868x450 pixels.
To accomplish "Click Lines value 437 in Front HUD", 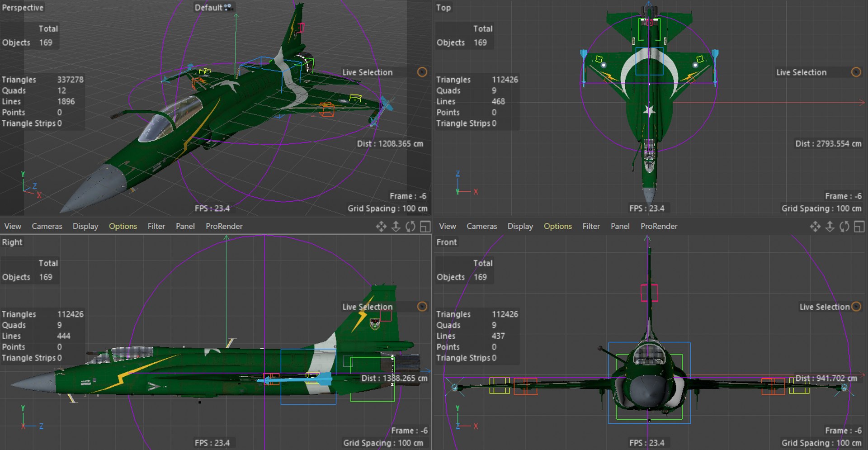I will (x=498, y=336).
